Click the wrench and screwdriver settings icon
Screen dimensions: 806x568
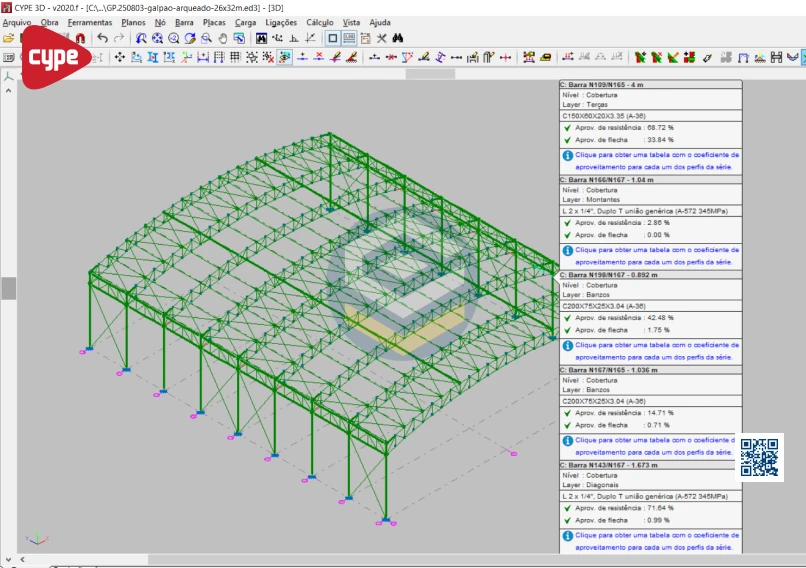(x=381, y=38)
